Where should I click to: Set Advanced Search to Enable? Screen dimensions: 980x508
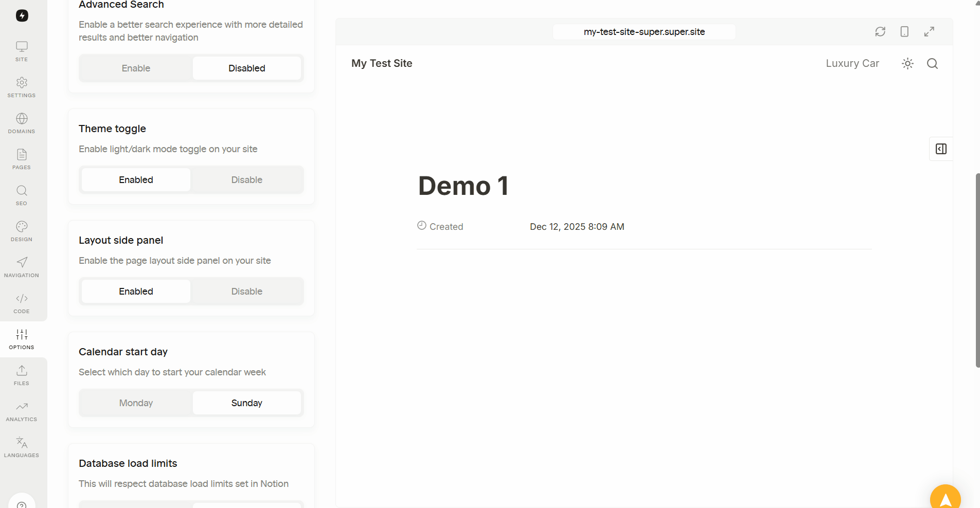pos(136,68)
